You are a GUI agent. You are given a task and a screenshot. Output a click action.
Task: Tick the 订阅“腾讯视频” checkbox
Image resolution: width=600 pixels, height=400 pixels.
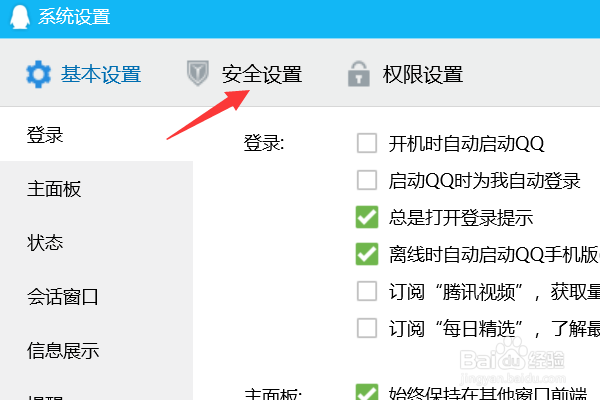(x=367, y=291)
